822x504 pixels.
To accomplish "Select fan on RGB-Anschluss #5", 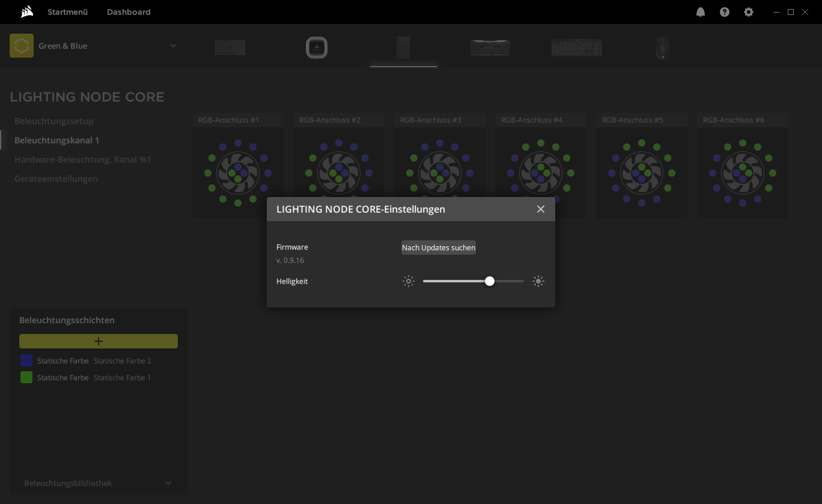I will point(642,173).
